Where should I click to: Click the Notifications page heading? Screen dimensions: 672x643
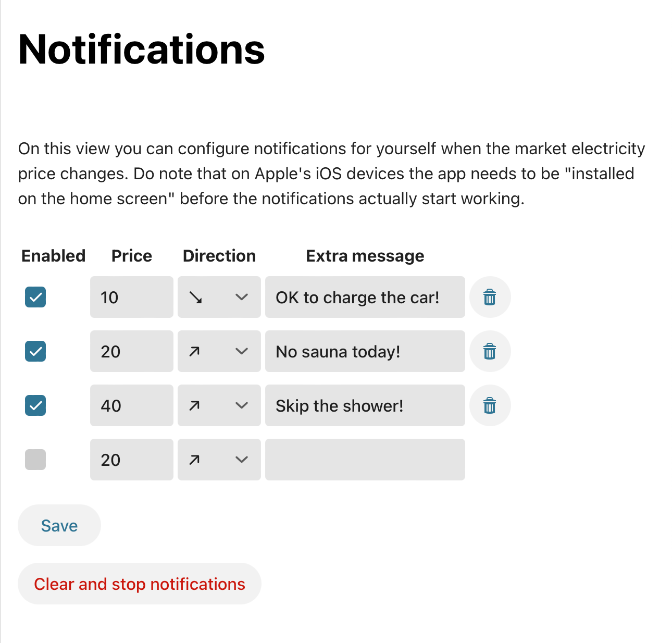pos(141,48)
